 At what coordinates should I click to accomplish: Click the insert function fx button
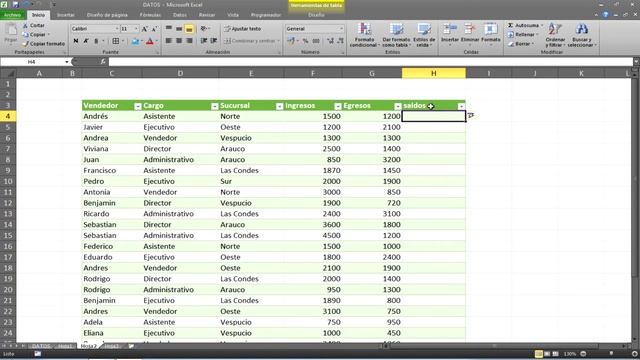coord(103,62)
